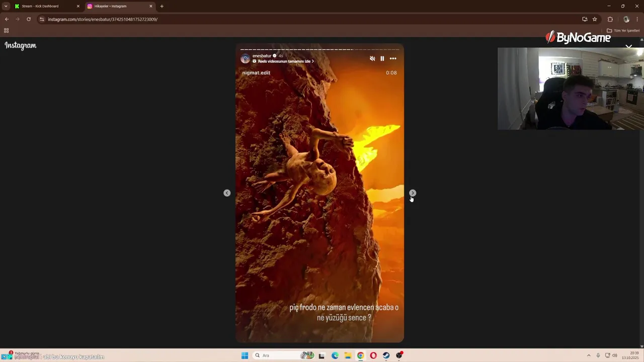The width and height of the screenshot is (644, 362).
Task: Go back in browser history
Action: 7,19
